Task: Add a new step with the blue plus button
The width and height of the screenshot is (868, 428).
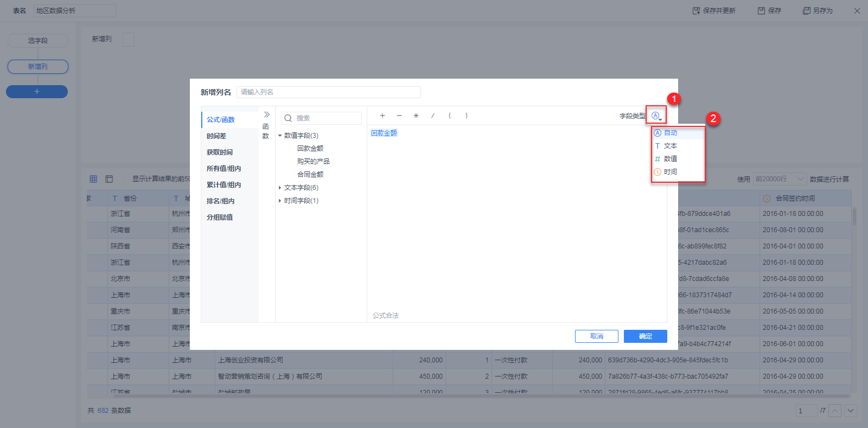Action: click(x=37, y=92)
